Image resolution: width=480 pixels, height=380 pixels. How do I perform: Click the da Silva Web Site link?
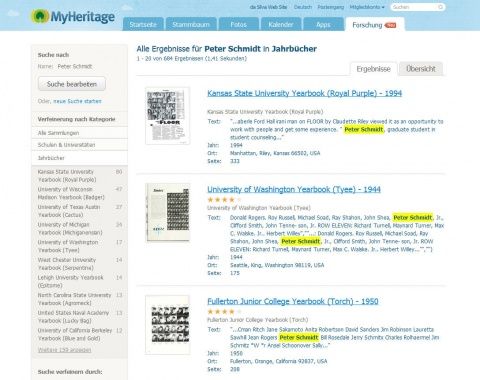tap(268, 7)
